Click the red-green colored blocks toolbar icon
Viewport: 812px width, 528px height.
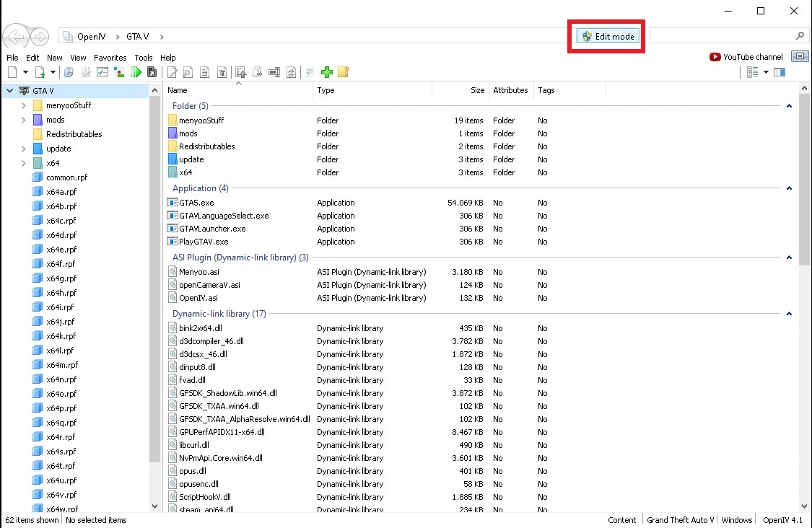point(119,72)
